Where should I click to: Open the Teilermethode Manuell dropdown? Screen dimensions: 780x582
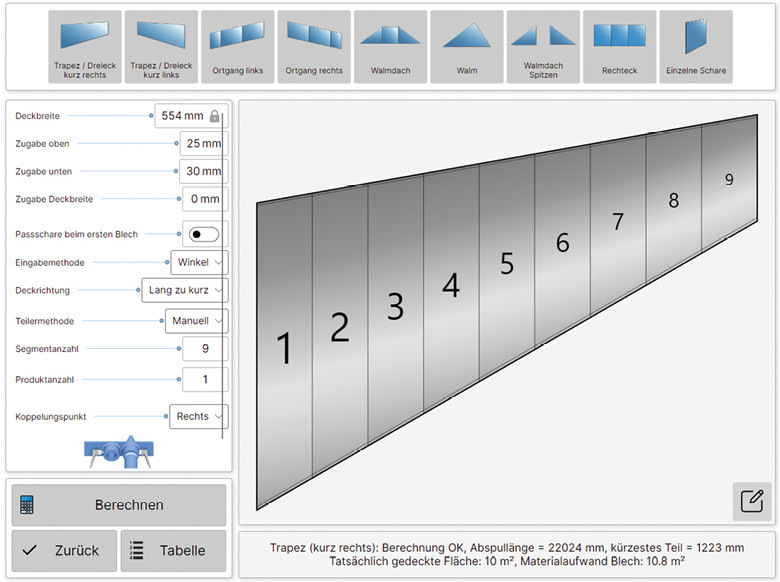[196, 321]
